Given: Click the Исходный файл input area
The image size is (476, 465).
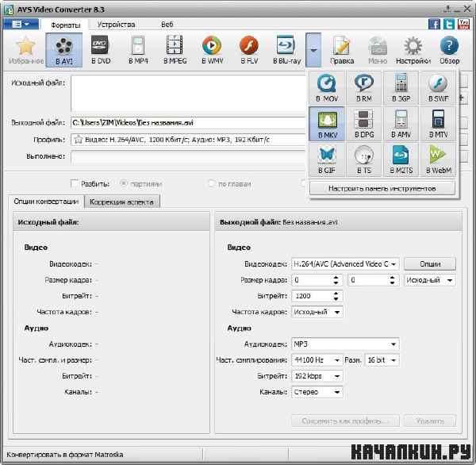Looking at the screenshot, I should tap(189, 94).
